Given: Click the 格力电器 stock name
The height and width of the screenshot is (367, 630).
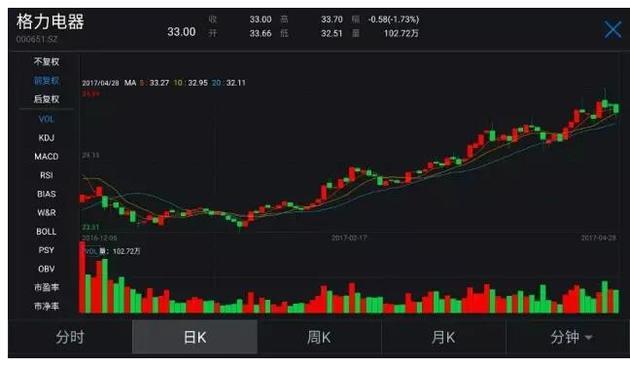Looking at the screenshot, I should click(50, 21).
